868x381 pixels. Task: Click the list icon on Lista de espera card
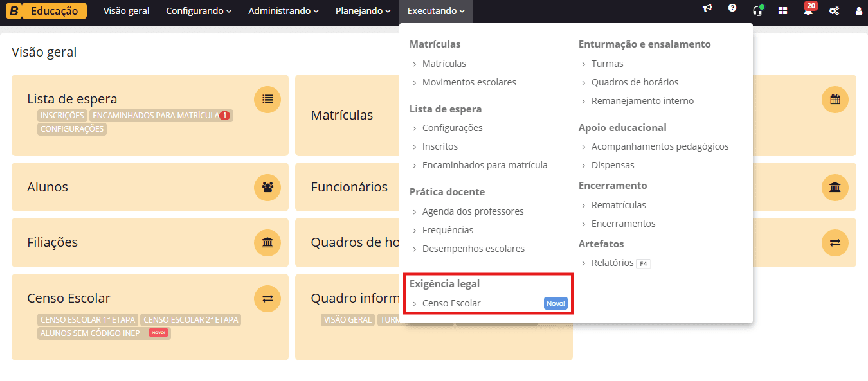(x=267, y=99)
